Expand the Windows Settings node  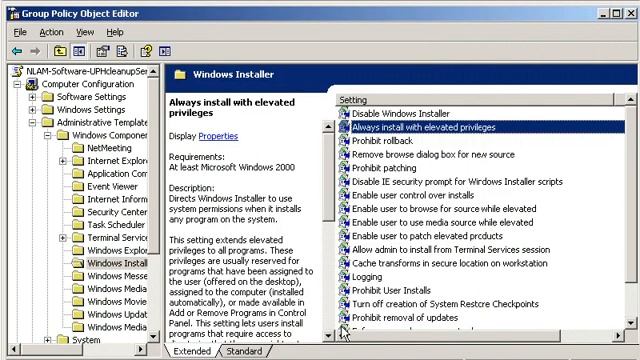click(x=32, y=110)
